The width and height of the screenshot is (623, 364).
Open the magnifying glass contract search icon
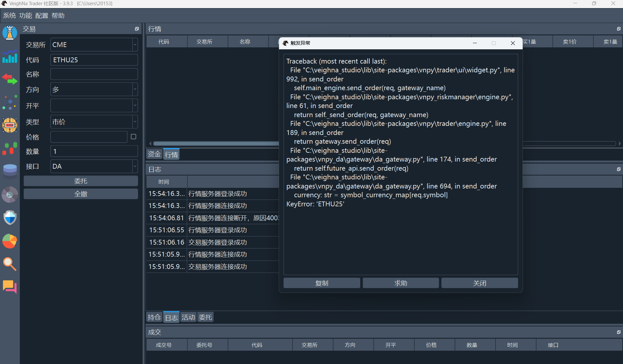pyautogui.click(x=10, y=264)
